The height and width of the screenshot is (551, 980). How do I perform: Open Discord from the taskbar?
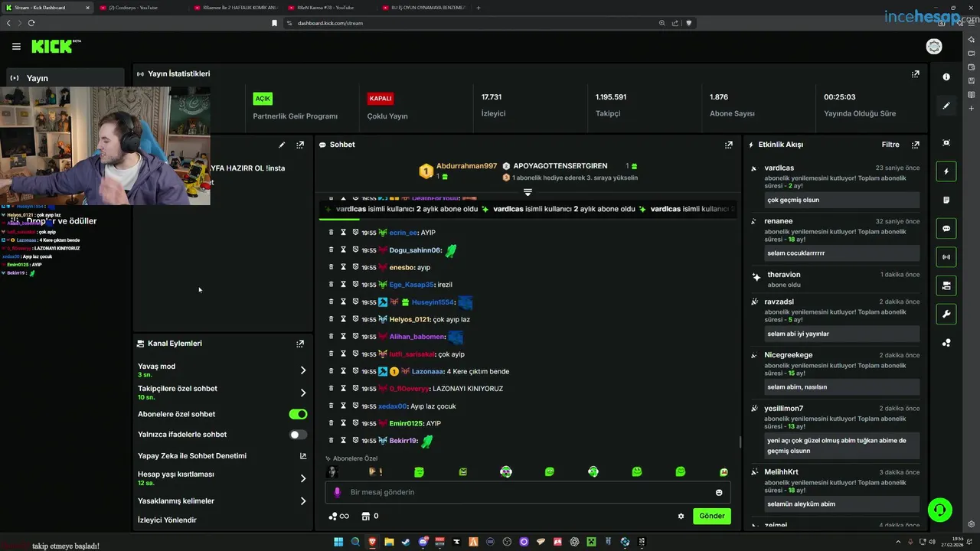coord(423,542)
